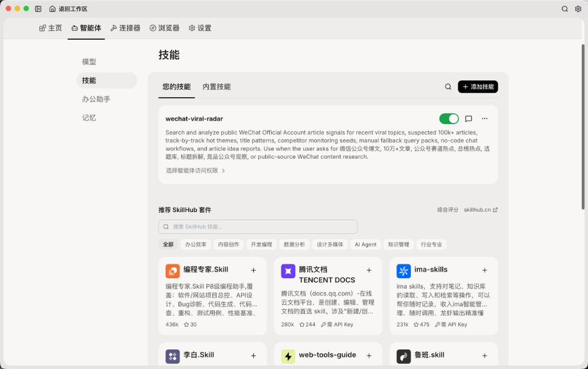Click the 腾讯文档 purple app icon

tap(288, 271)
